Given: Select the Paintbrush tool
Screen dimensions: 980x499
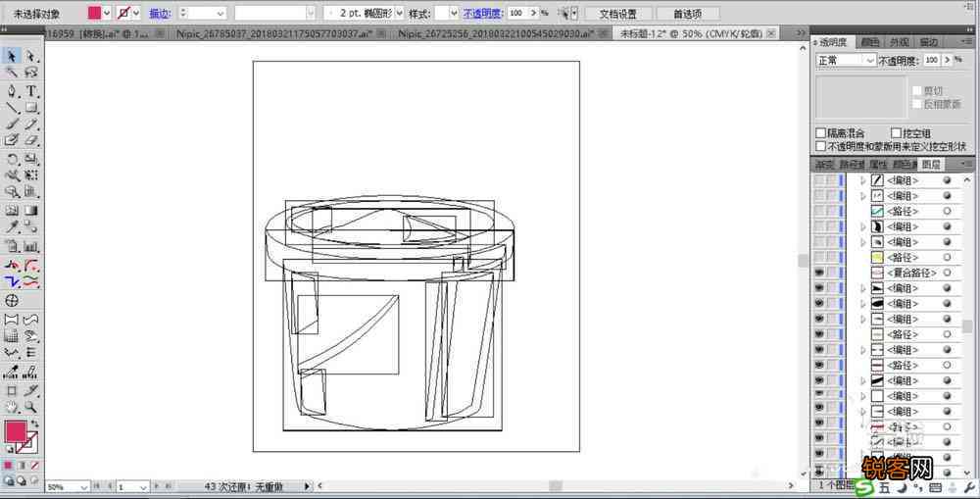Looking at the screenshot, I should (x=11, y=125).
